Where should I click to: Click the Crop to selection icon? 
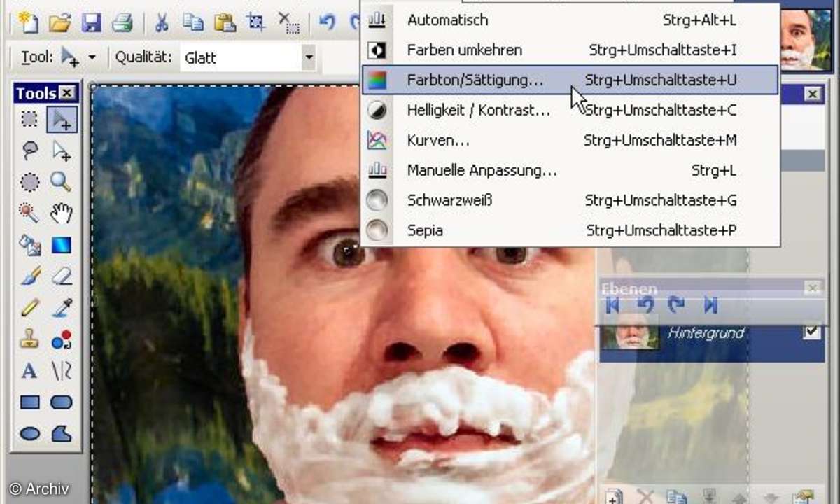(x=256, y=23)
